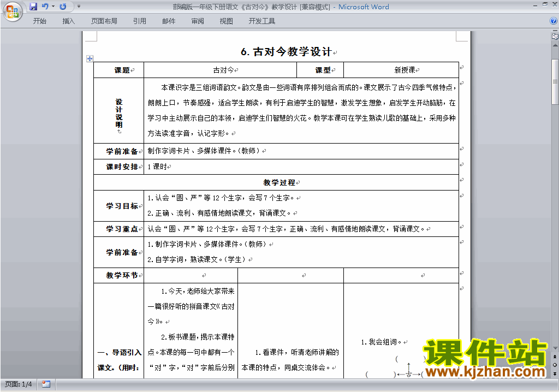Open the 插入 ribbon tab
The image size is (559, 392).
pos(68,21)
